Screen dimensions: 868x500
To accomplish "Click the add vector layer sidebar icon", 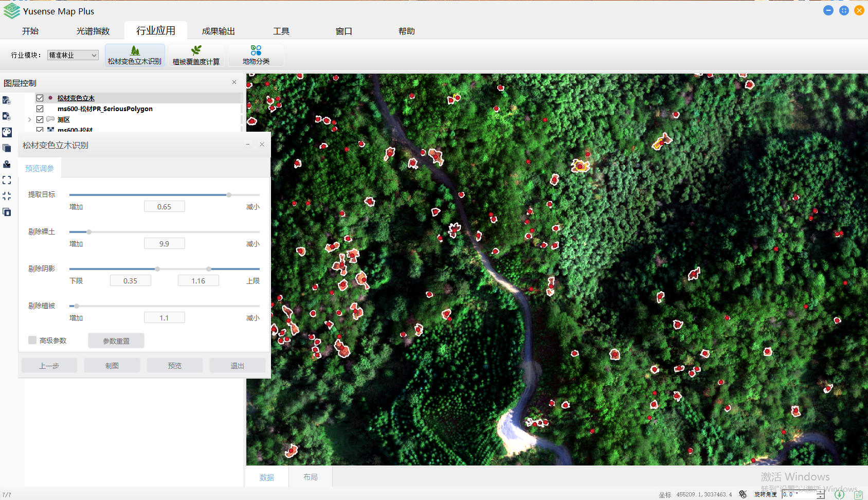I will tap(7, 100).
